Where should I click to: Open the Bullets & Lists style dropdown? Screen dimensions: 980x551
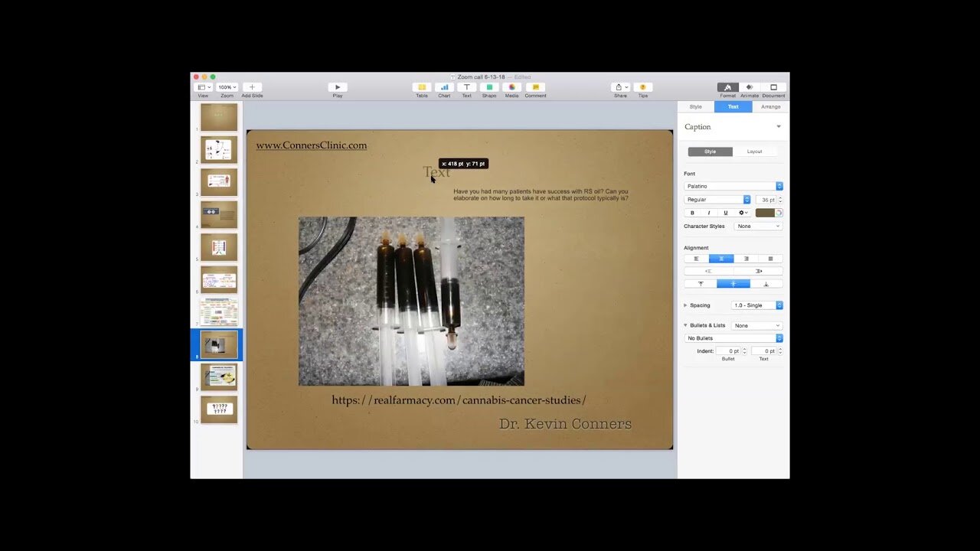click(756, 325)
